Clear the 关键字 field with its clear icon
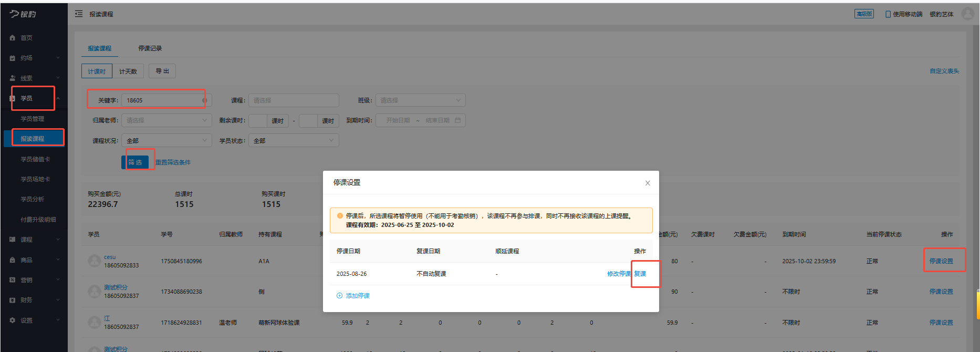 pos(204,100)
